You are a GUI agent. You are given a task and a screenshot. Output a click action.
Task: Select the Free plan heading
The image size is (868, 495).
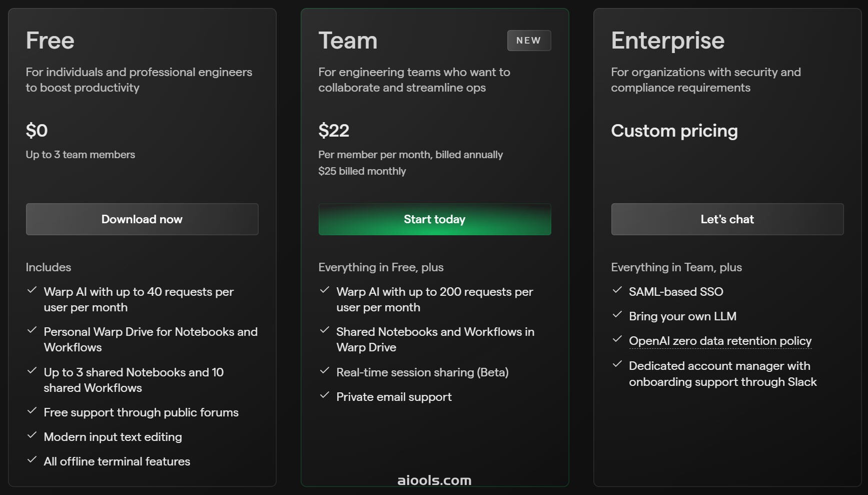[x=50, y=41]
